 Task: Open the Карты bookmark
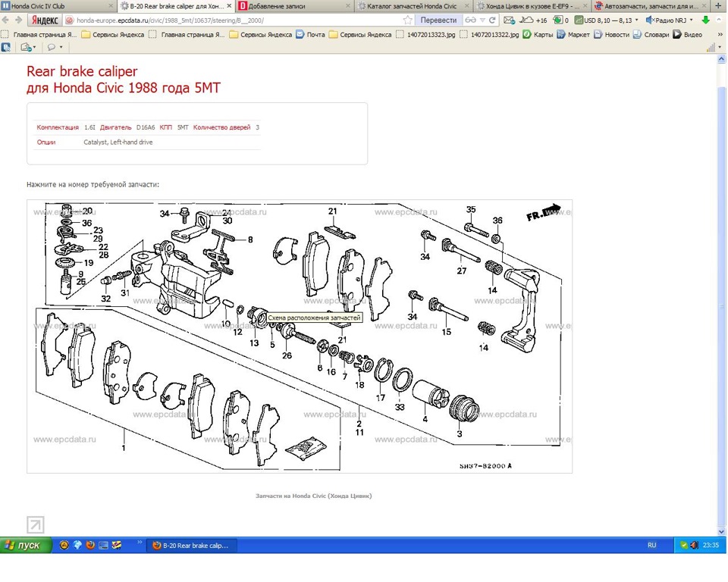click(x=537, y=34)
